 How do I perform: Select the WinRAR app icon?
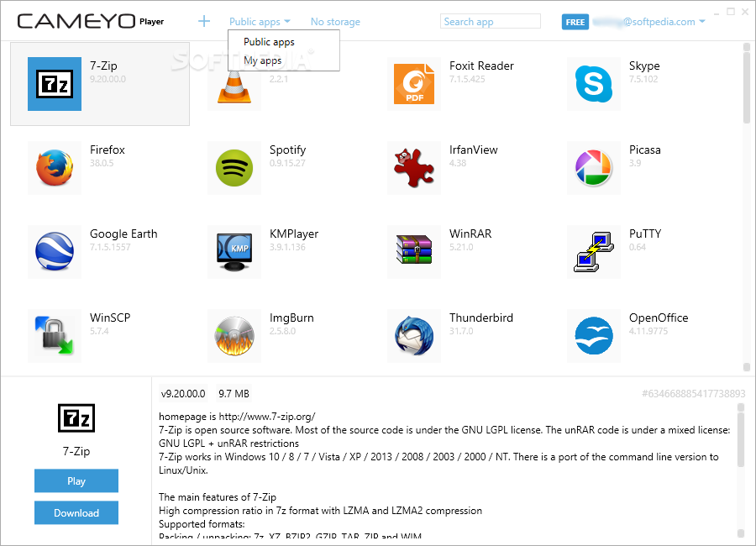[x=414, y=252]
